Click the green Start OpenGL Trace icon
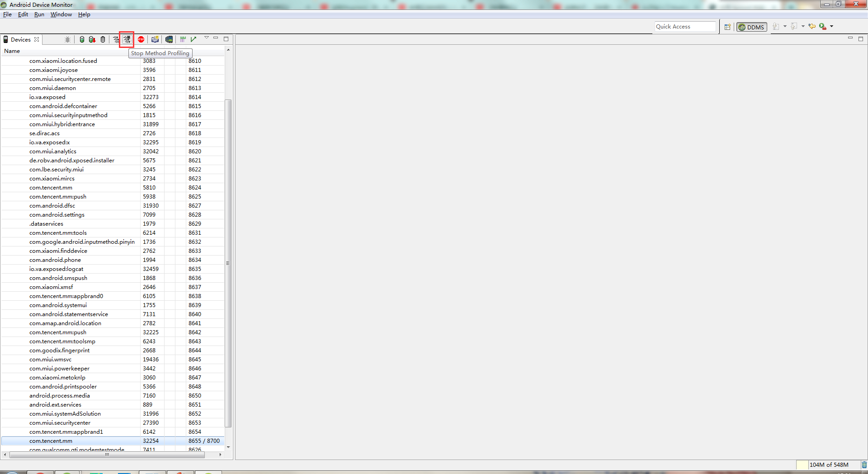The width and height of the screenshot is (868, 474). pyautogui.click(x=193, y=39)
